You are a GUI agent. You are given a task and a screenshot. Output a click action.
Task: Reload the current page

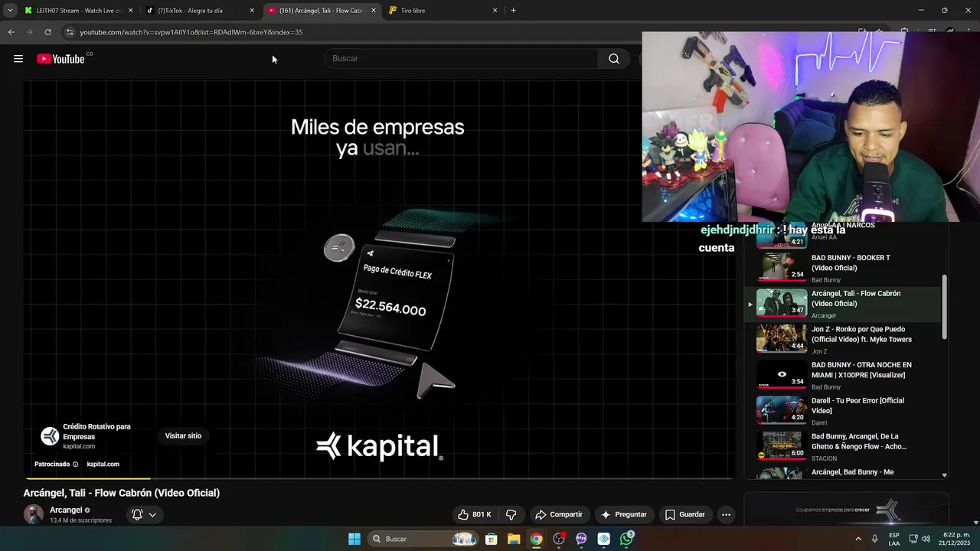(47, 32)
